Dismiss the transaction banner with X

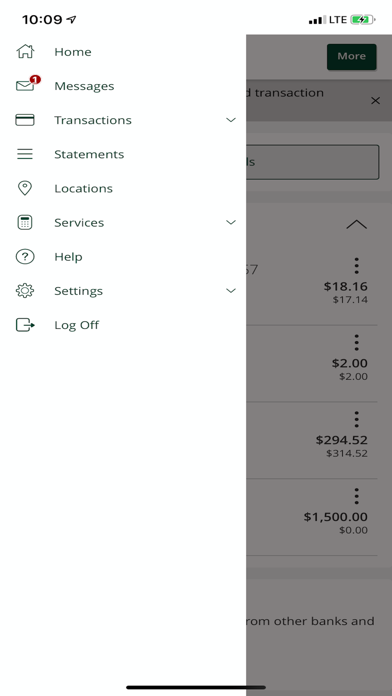pos(376,101)
